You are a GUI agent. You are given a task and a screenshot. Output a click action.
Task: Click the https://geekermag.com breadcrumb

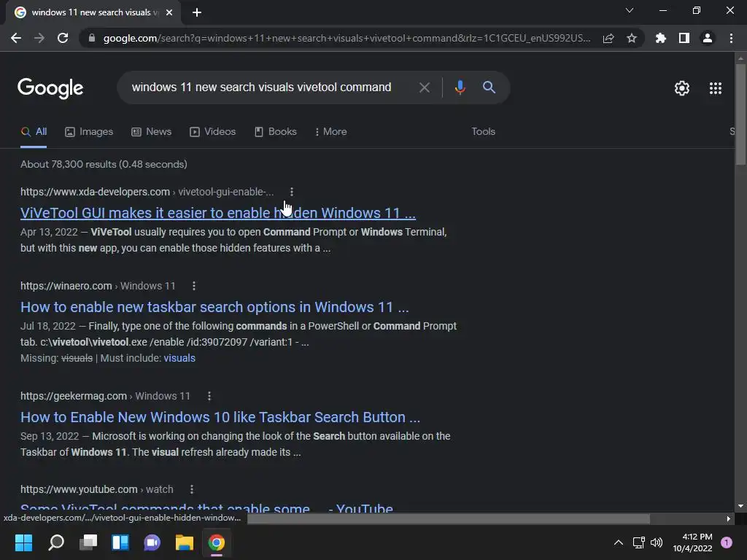74,396
